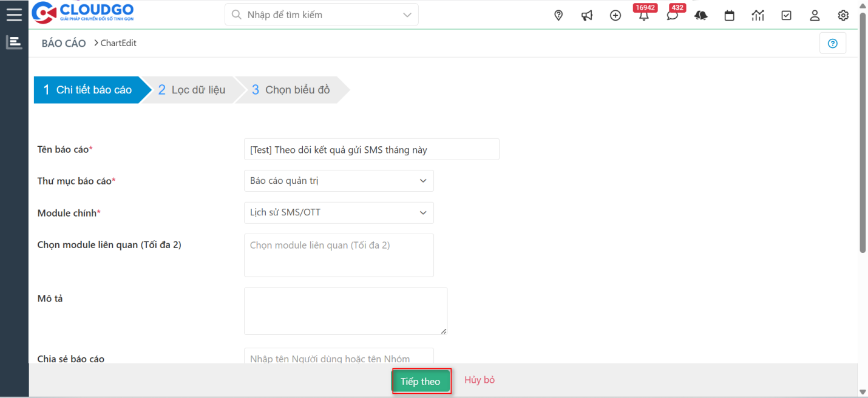Open notifications showing 16942 alerts
868x398 pixels.
[x=643, y=16]
